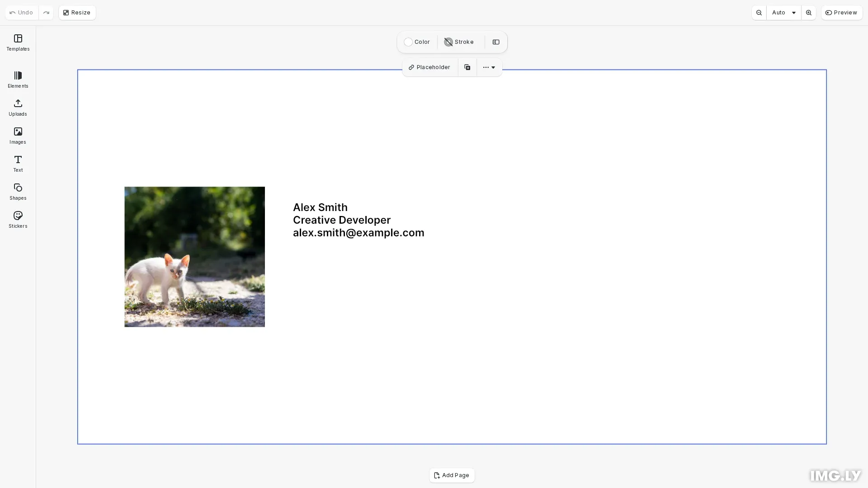The image size is (868, 488).
Task: Open the Images library panel
Action: point(18,136)
